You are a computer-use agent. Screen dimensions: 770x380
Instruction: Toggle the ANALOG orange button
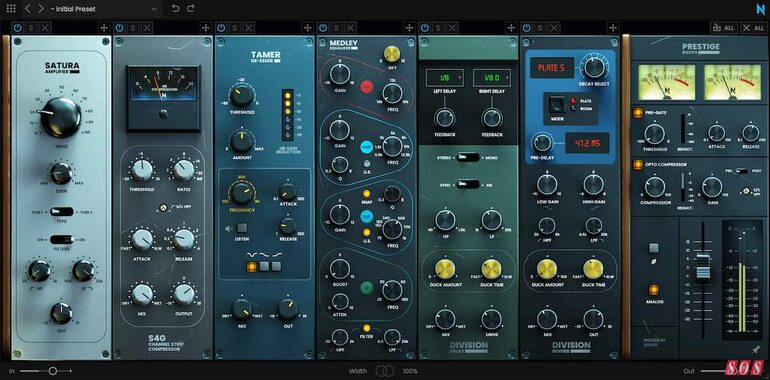653,290
